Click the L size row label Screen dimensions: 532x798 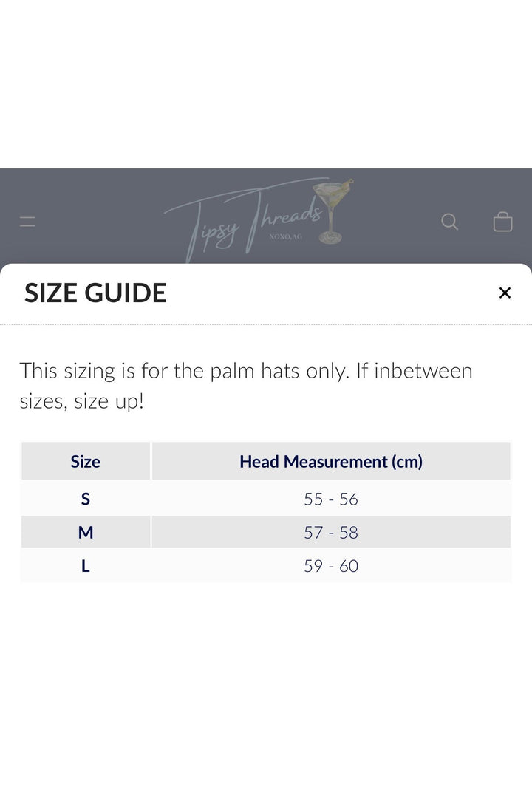86,566
